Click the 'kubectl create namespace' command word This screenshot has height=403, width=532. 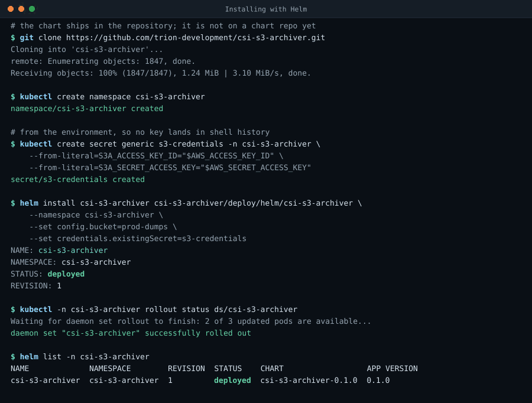(x=36, y=97)
